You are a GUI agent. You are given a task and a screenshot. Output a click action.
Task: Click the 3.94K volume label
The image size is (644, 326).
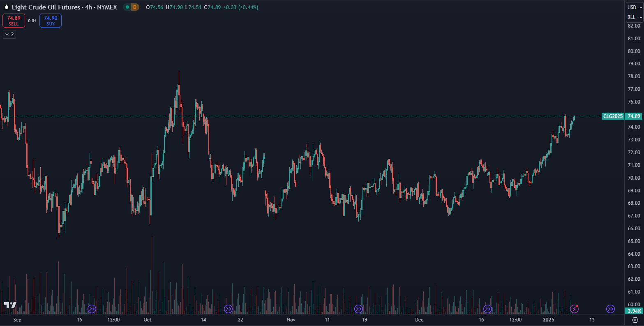(633, 311)
